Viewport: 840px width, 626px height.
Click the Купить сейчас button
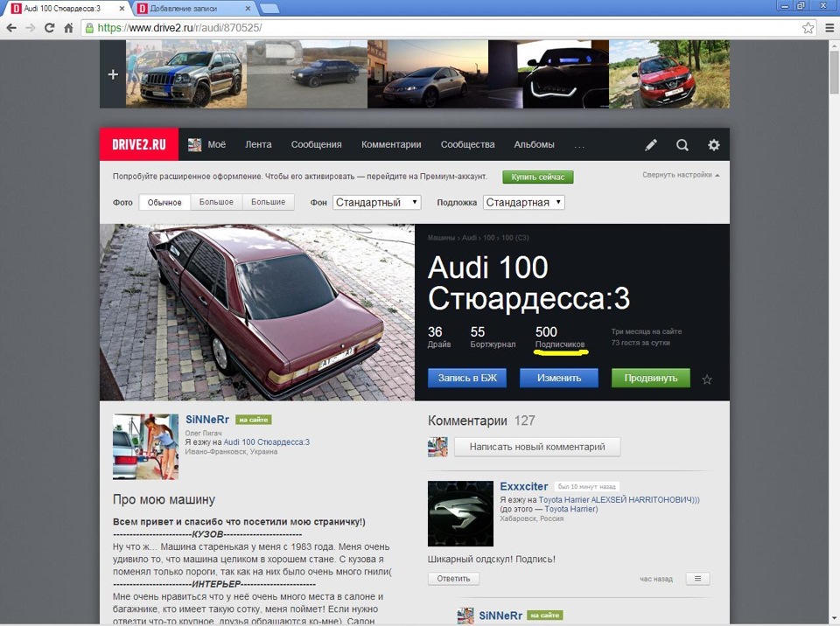tap(538, 177)
